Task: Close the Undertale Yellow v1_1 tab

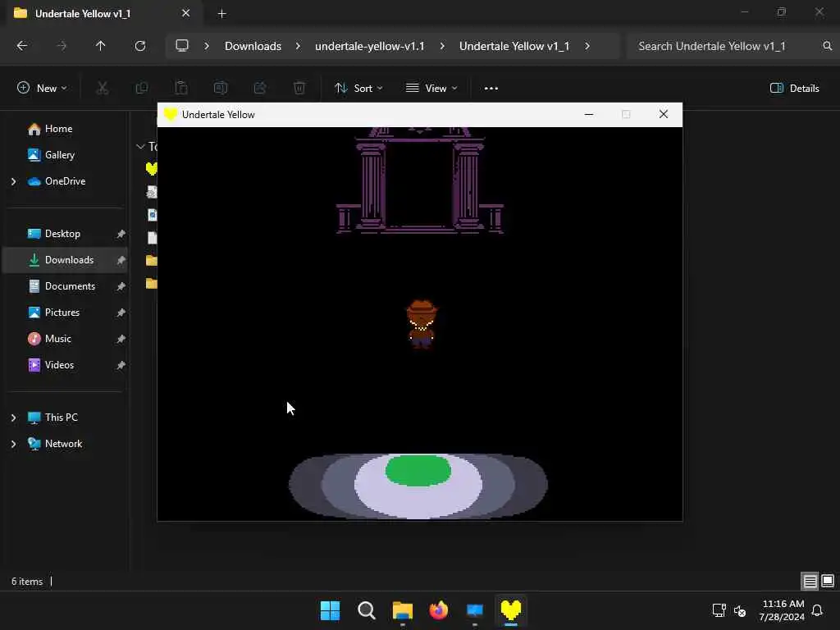Action: pyautogui.click(x=186, y=13)
